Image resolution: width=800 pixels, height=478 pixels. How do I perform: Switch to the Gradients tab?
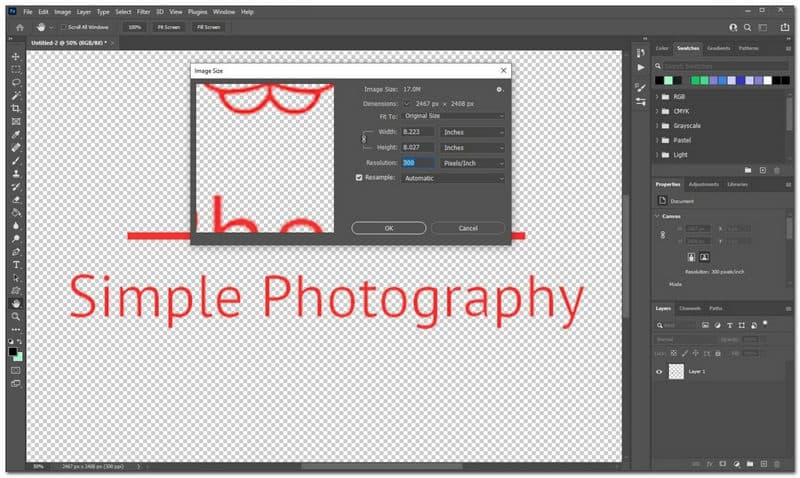click(x=718, y=48)
